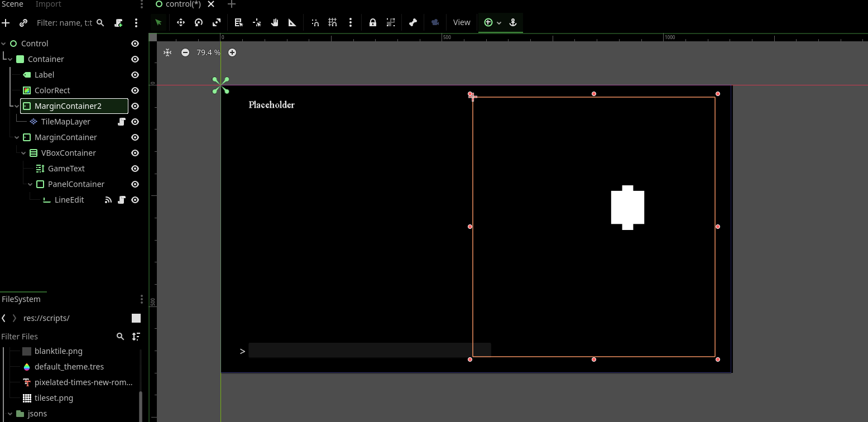This screenshot has width=868, height=422.
Task: Select the Move Mode tool
Action: pos(181,22)
